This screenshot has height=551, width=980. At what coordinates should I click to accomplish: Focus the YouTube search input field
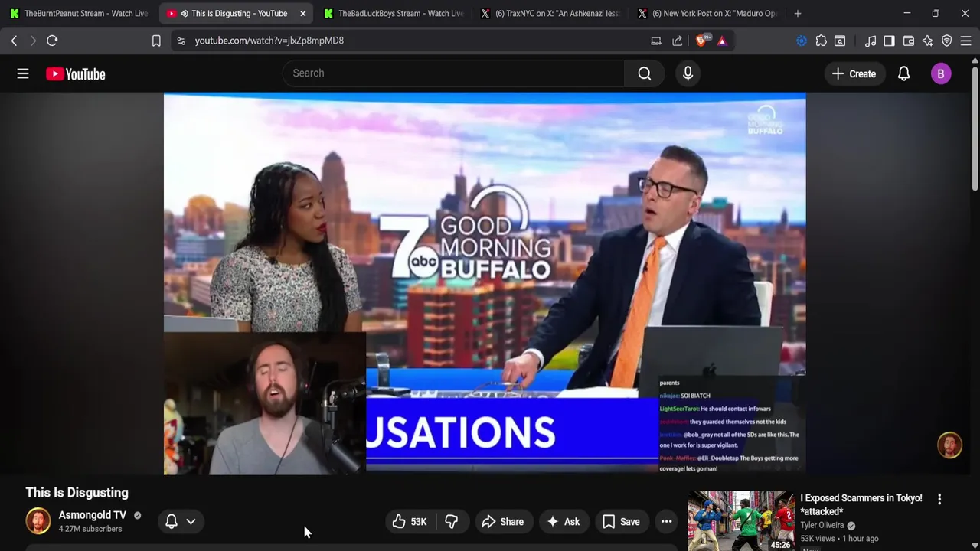coord(453,73)
